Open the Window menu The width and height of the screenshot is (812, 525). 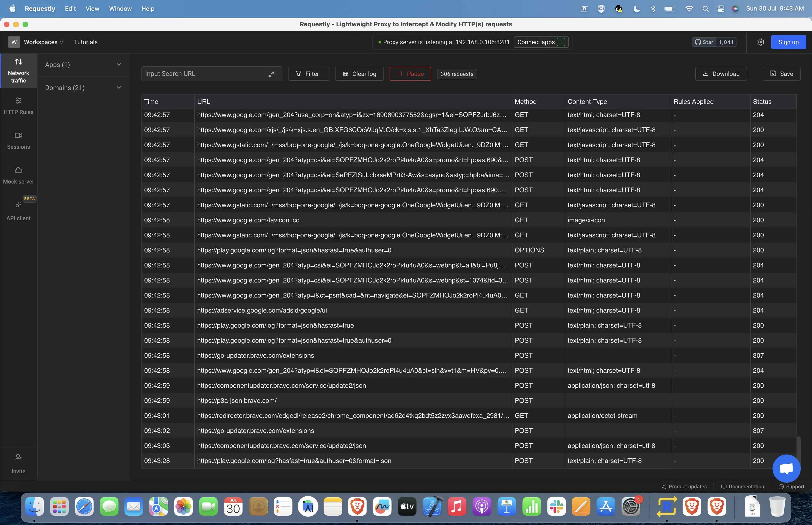click(x=120, y=8)
